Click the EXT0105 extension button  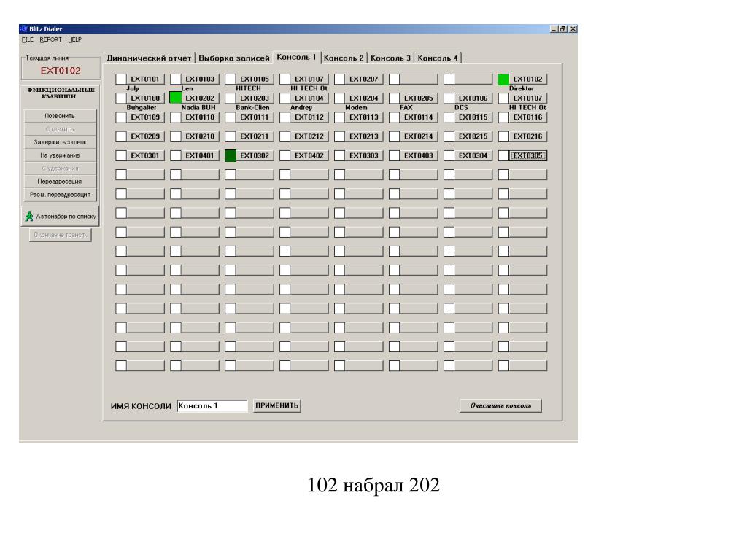coord(255,79)
